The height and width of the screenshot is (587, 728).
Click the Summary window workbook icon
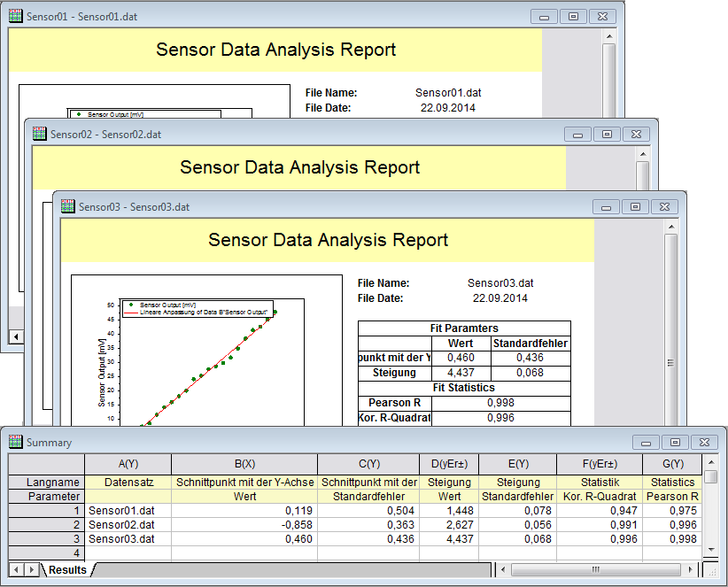point(15,442)
